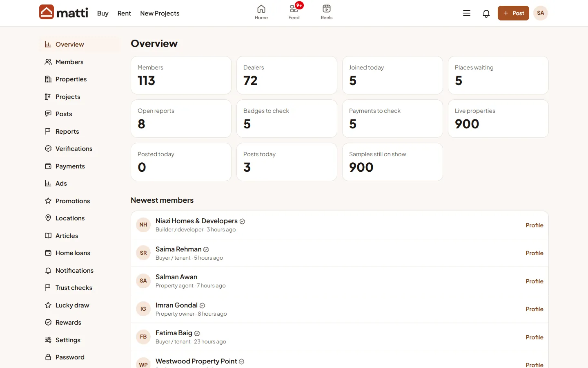Viewport: 588px width, 368px height.
Task: Click the Articles book icon
Action: click(48, 236)
